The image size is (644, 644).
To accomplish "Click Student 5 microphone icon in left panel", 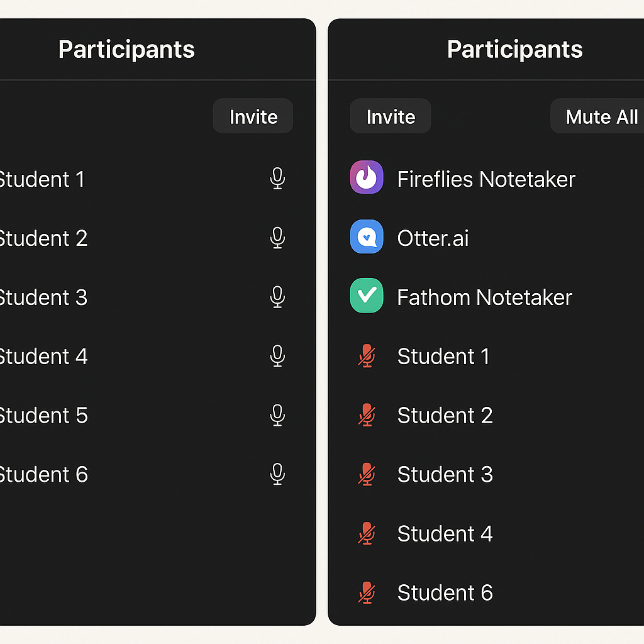I will pos(277,415).
